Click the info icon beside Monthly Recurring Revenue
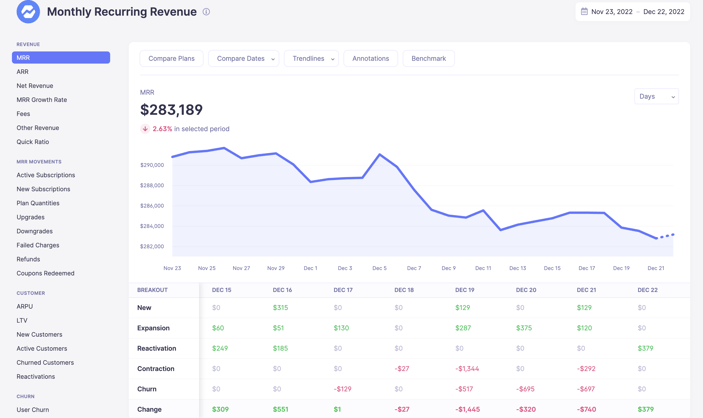703x418 pixels. pyautogui.click(x=206, y=12)
